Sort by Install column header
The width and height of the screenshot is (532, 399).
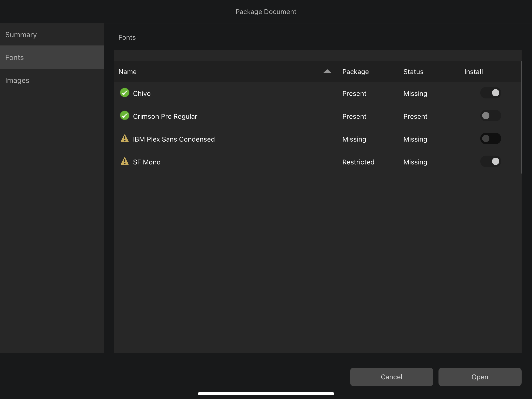click(473, 71)
